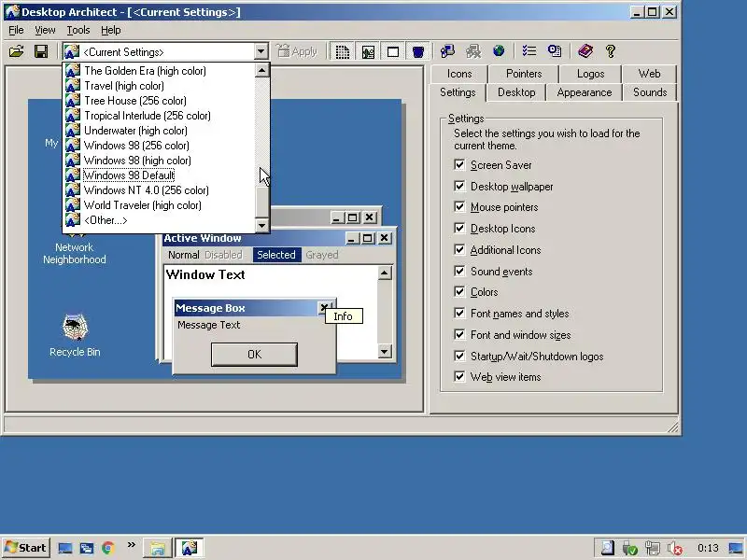Open the Tools menu
This screenshot has width=747, height=560.
pos(78,30)
